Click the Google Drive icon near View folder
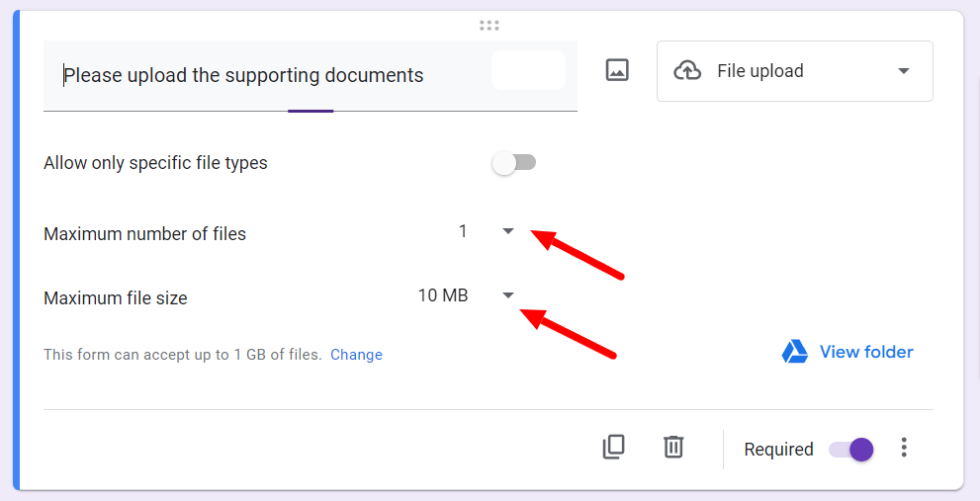 click(x=794, y=352)
